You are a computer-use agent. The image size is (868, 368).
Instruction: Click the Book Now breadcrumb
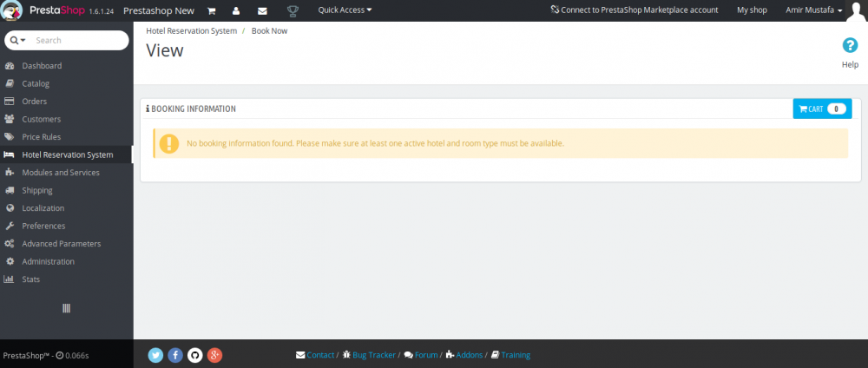point(270,31)
